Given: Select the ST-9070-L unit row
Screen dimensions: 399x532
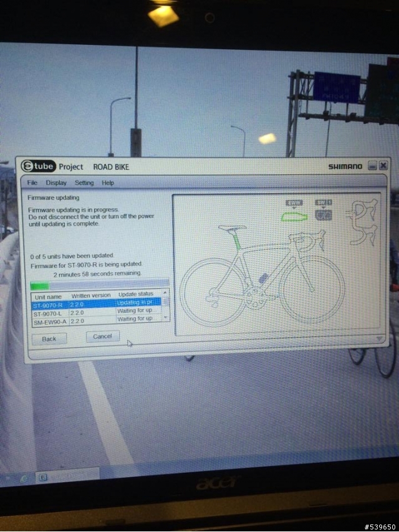Looking at the screenshot, I should click(97, 313).
